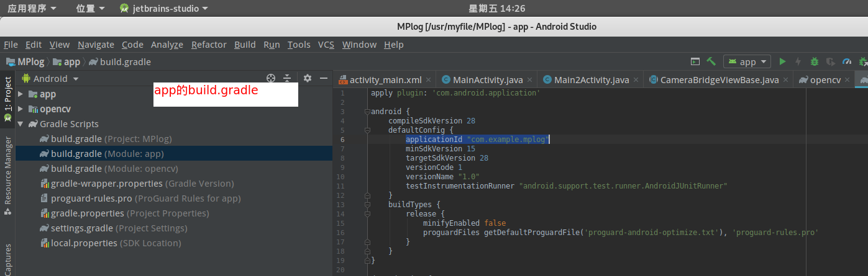Run the app with green play button
Screen dimensions: 868x276
click(782, 61)
